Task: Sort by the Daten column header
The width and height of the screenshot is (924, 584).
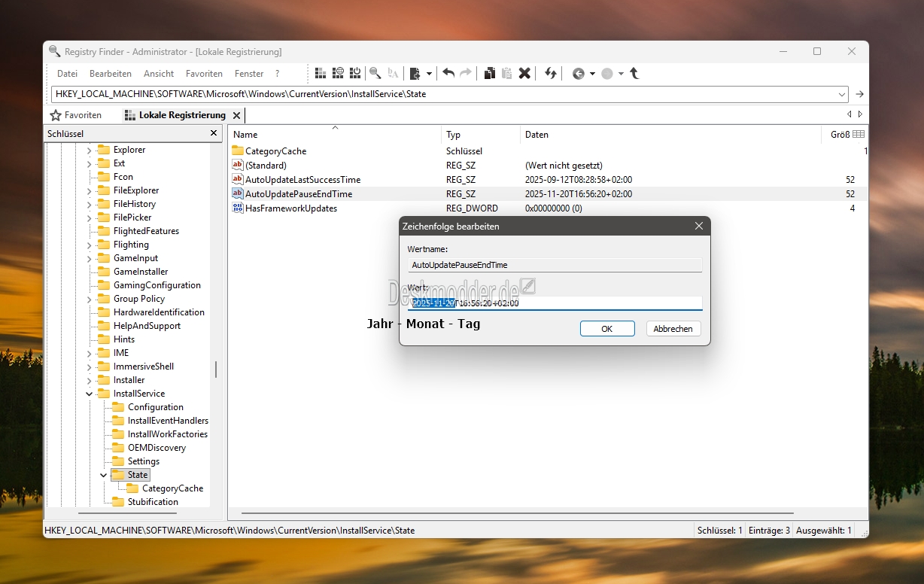Action: click(670, 135)
